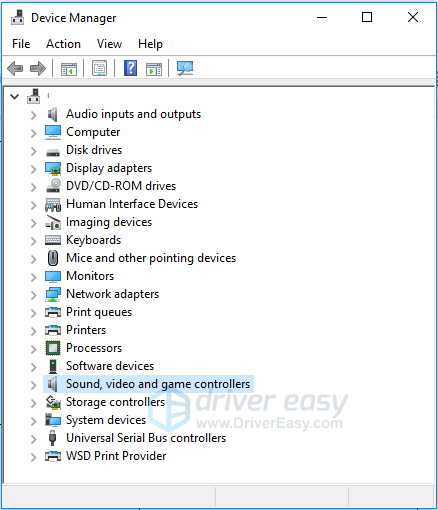Click the Processors chip icon

(x=53, y=348)
